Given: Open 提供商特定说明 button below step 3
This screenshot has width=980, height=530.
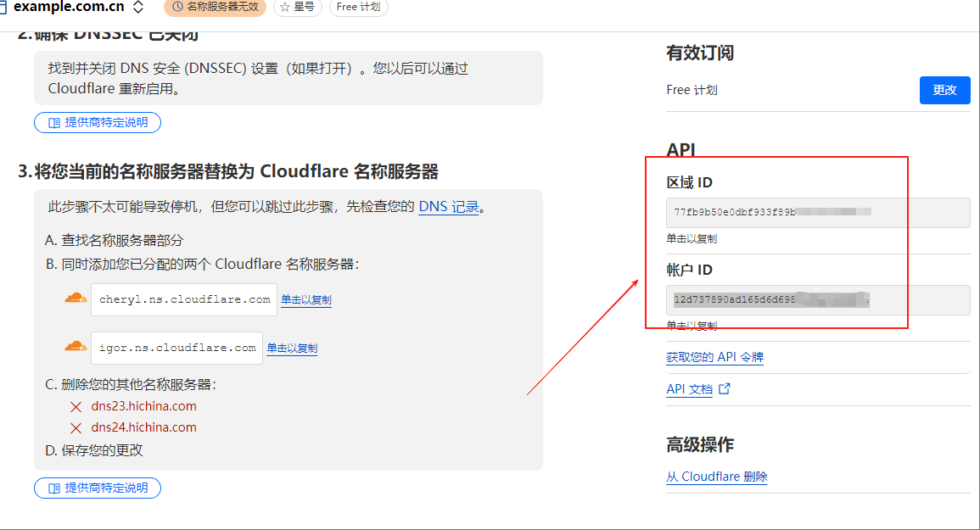Looking at the screenshot, I should [98, 488].
